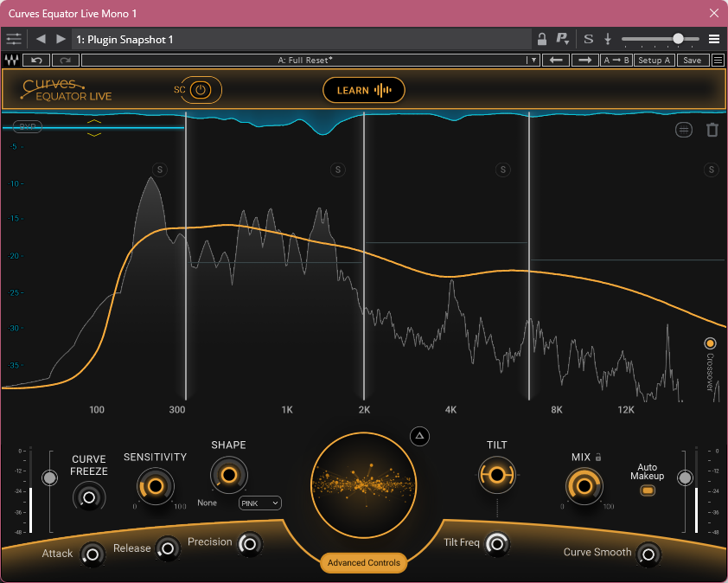Solo the high band S button
Viewport: 728px width, 583px height.
point(712,170)
